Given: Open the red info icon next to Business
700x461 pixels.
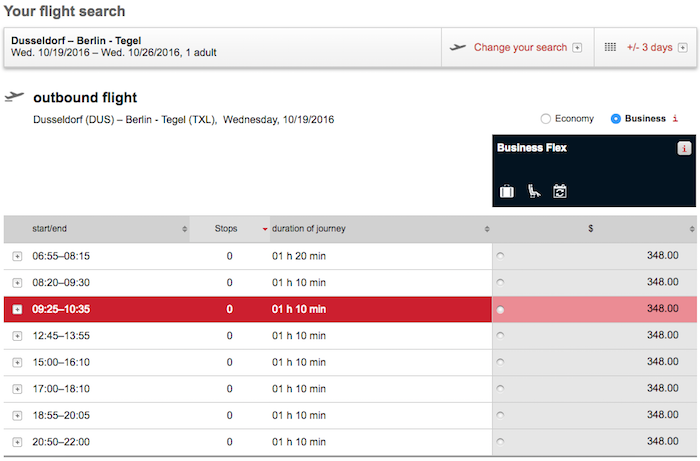Looking at the screenshot, I should [675, 118].
